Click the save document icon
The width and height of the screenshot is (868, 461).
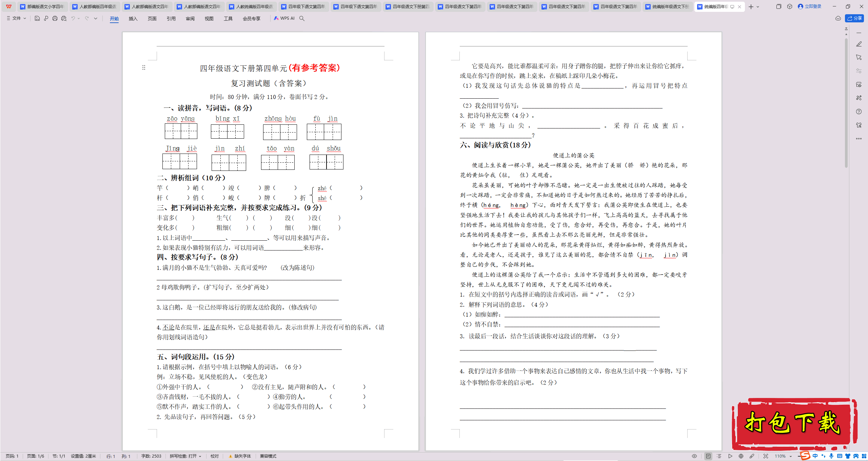click(37, 18)
